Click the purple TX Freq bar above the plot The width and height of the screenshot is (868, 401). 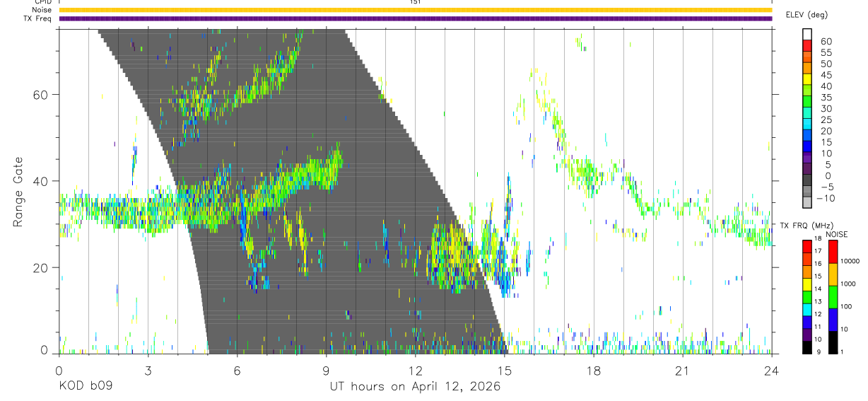click(416, 18)
